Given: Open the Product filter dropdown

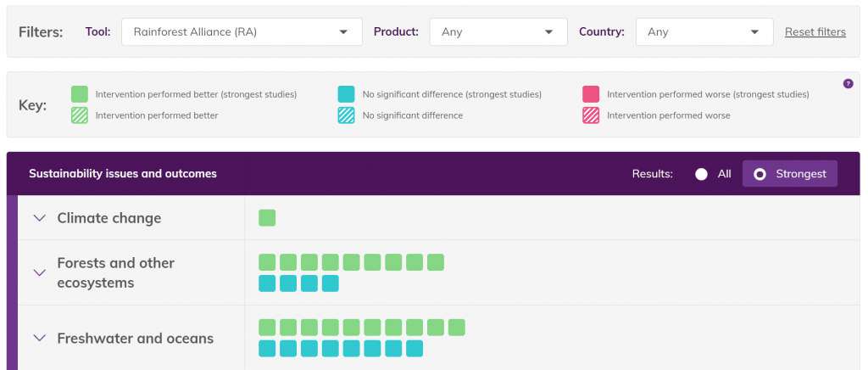Looking at the screenshot, I should point(498,32).
